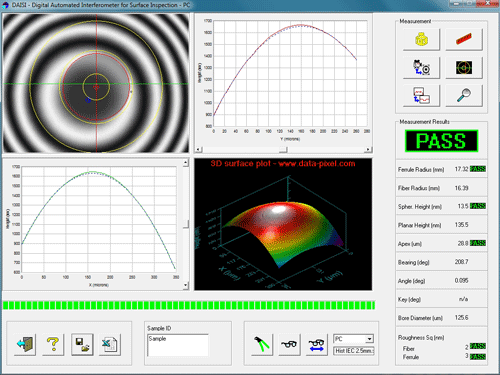Click the Y-profile graph horizontal scrollbar thumb

pyautogui.click(x=283, y=150)
